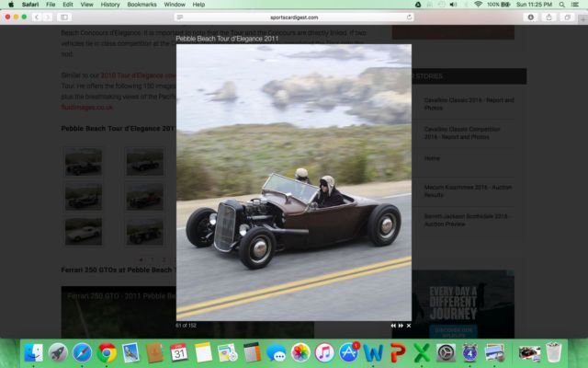Click the sportscardigest.com address field
Screen dimensions: 588x368
coord(294,17)
